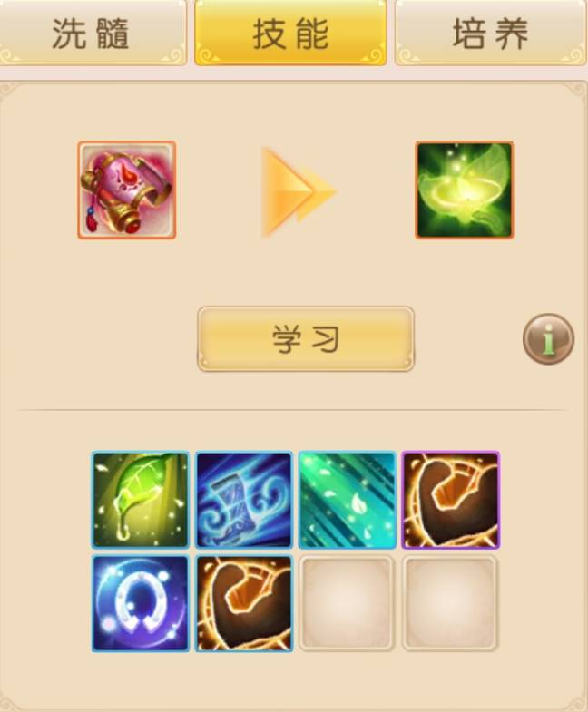The image size is (588, 712).
Task: Select the 技能 tab
Action: pyautogui.click(x=290, y=33)
